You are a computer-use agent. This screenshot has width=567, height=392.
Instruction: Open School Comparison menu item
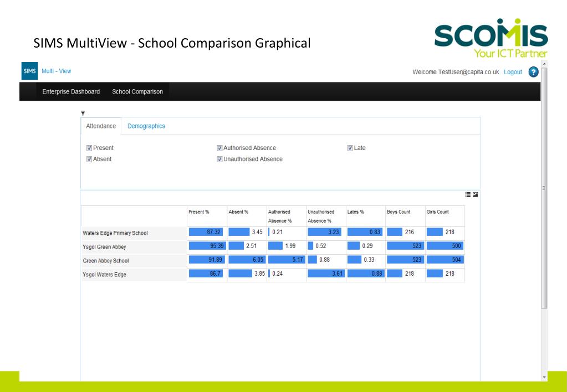pos(137,92)
